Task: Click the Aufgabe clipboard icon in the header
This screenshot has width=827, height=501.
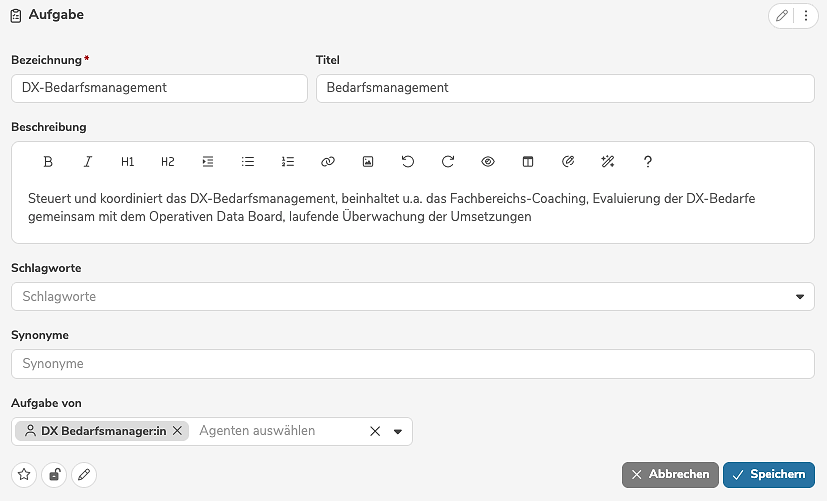Action: pyautogui.click(x=16, y=16)
